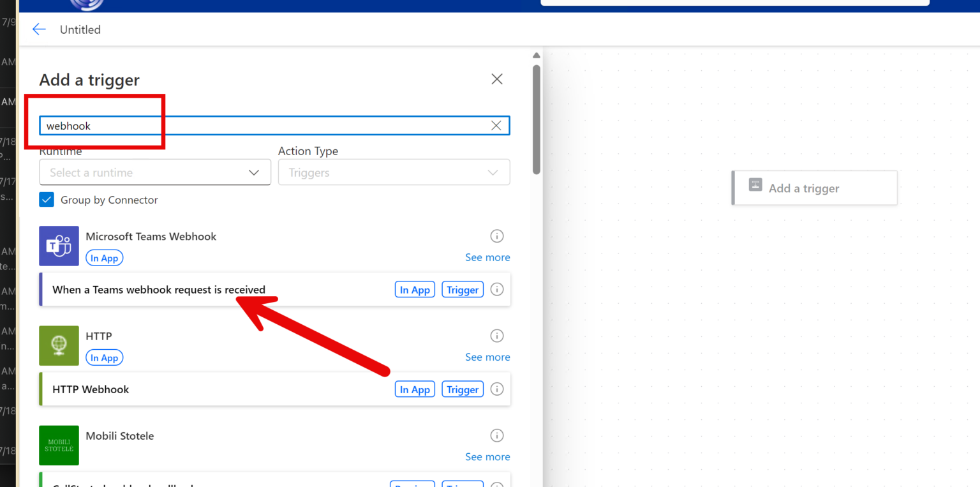Click See more under Mobili Stotele
980x487 pixels.
[x=487, y=456]
